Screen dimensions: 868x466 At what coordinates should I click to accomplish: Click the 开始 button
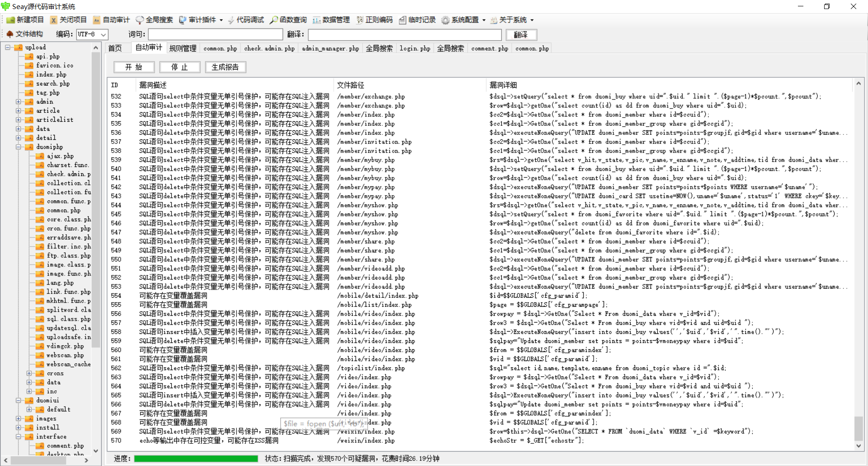[134, 67]
